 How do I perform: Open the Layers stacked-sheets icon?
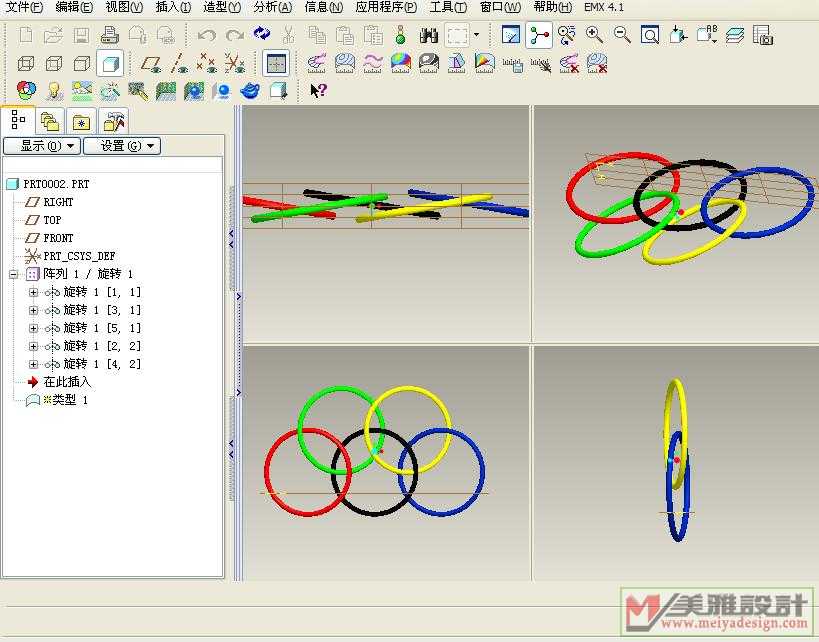pos(735,35)
